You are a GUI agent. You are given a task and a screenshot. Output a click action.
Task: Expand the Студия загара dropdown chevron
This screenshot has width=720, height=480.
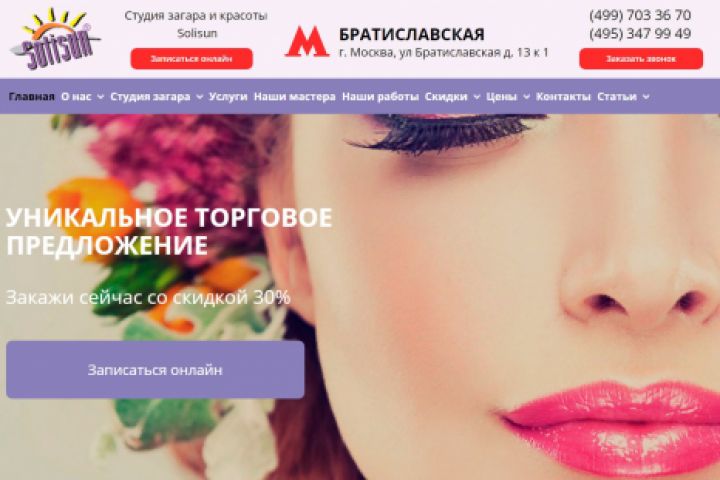pos(199,97)
